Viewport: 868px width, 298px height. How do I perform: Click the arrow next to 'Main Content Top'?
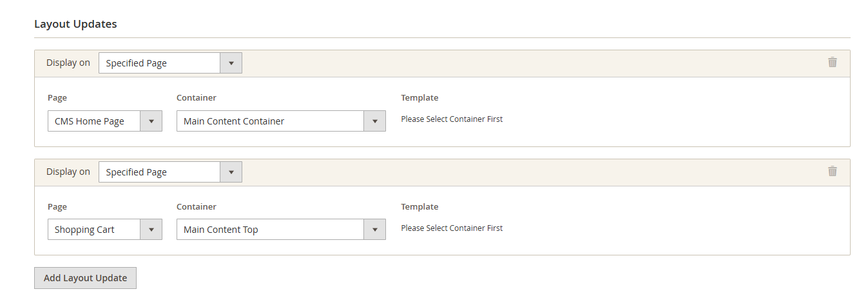pos(374,230)
